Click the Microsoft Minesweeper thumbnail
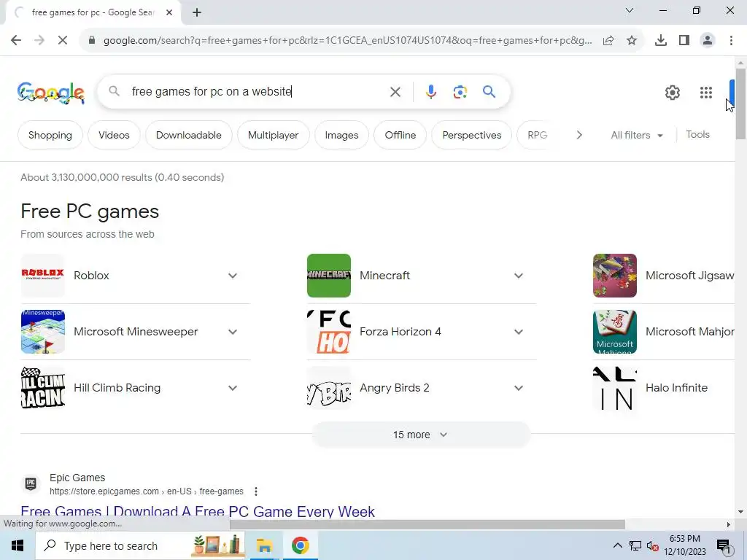747x560 pixels. 43,332
